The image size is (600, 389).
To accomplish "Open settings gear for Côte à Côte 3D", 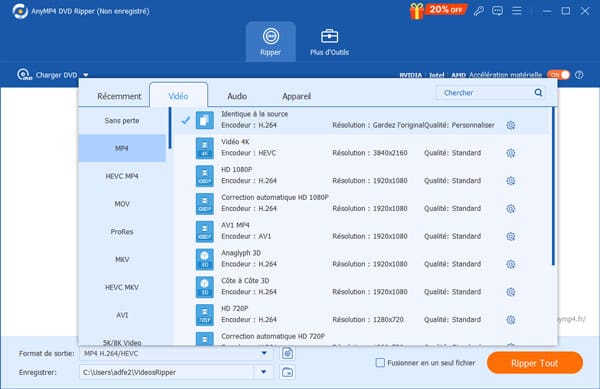I will coord(510,292).
